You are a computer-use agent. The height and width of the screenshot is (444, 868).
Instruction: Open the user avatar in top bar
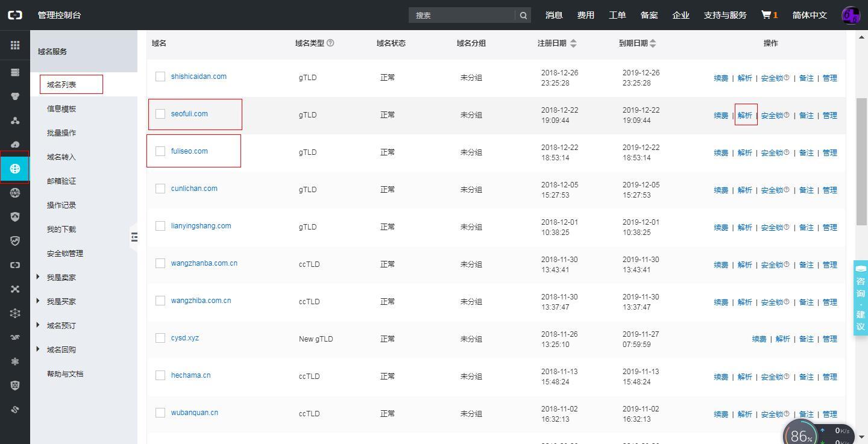[851, 15]
